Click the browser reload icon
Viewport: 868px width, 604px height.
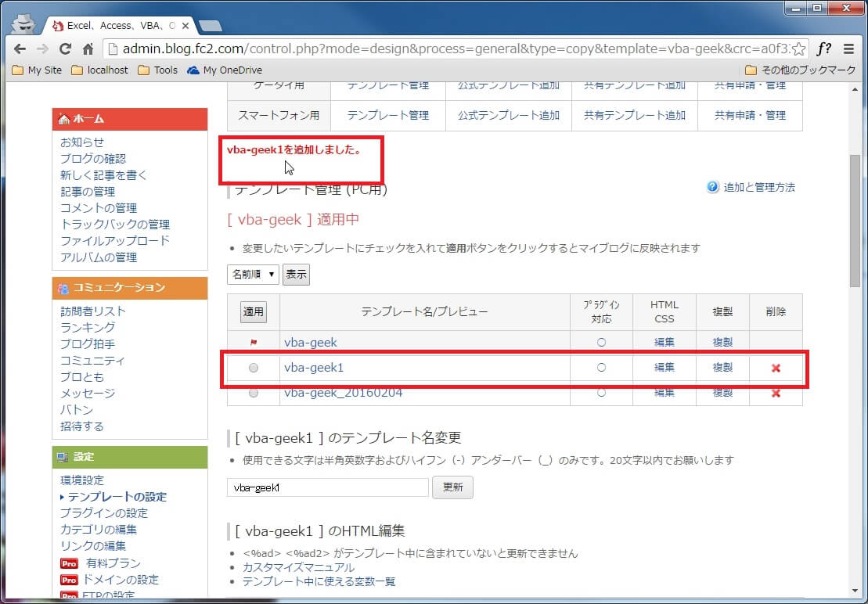[66, 49]
